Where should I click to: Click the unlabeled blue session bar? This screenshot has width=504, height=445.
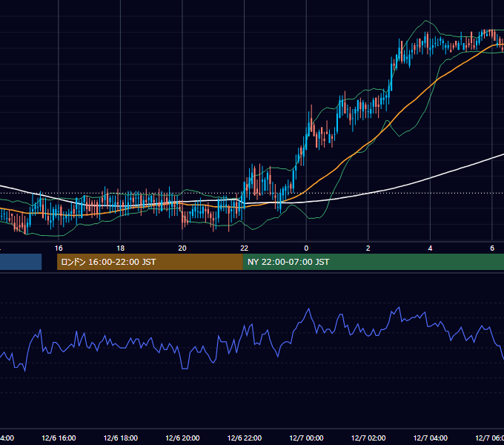coord(21,262)
